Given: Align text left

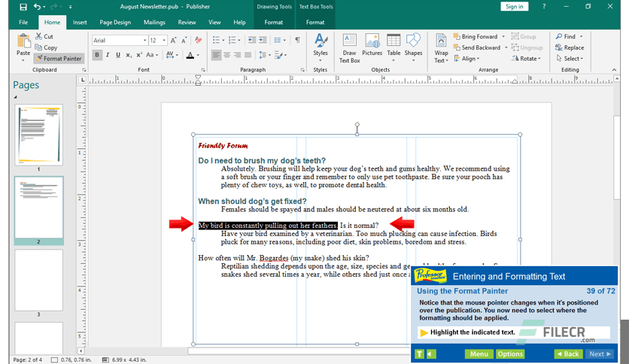Looking at the screenshot, I should [216, 55].
